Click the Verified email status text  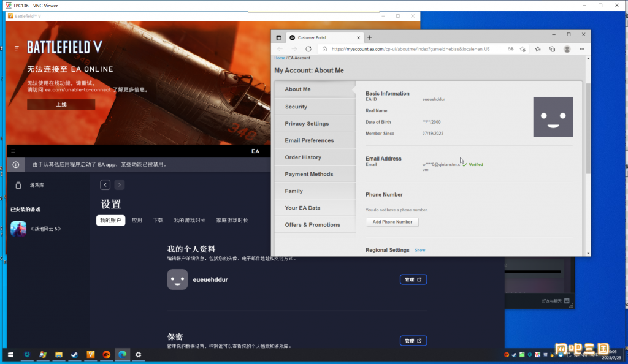click(x=476, y=165)
